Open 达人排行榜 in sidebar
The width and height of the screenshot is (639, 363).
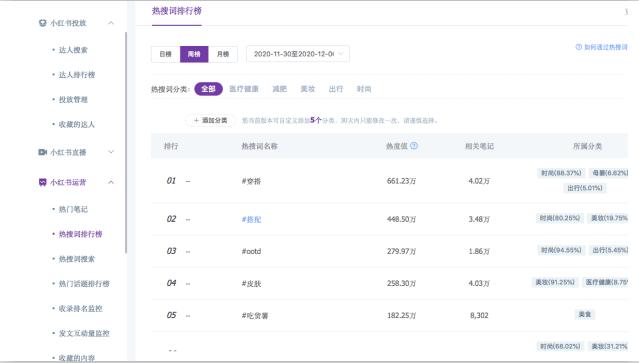coord(77,75)
